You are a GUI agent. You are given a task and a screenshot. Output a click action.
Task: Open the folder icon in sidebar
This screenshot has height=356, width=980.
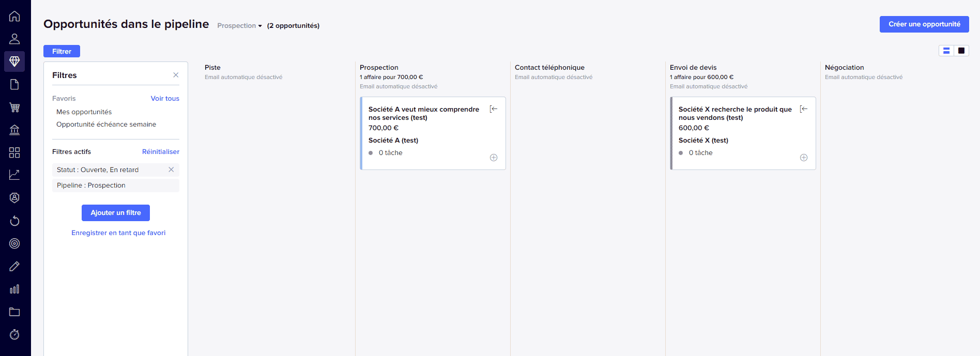[14, 312]
